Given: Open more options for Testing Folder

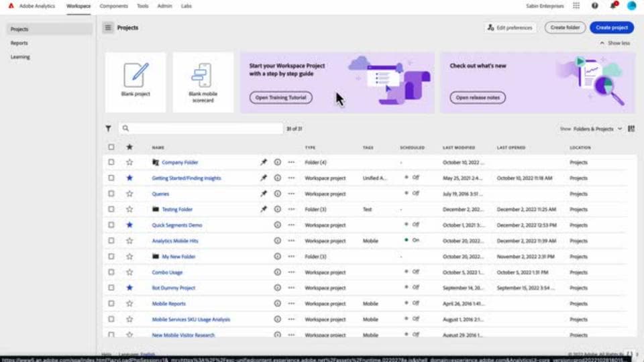Looking at the screenshot, I should 291,209.
